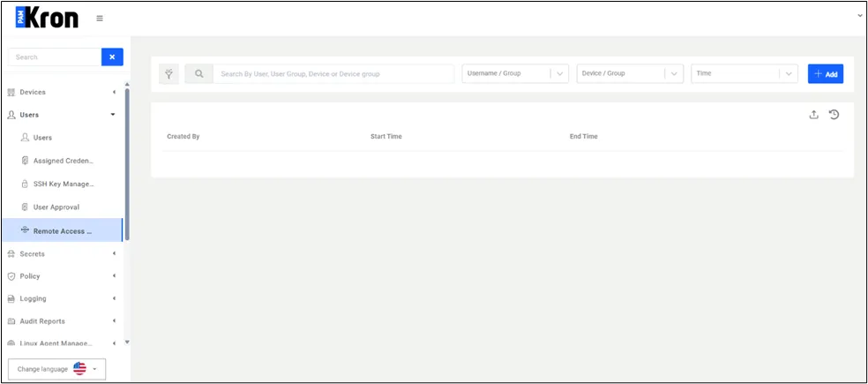Click the Remote Access icon

25,230
